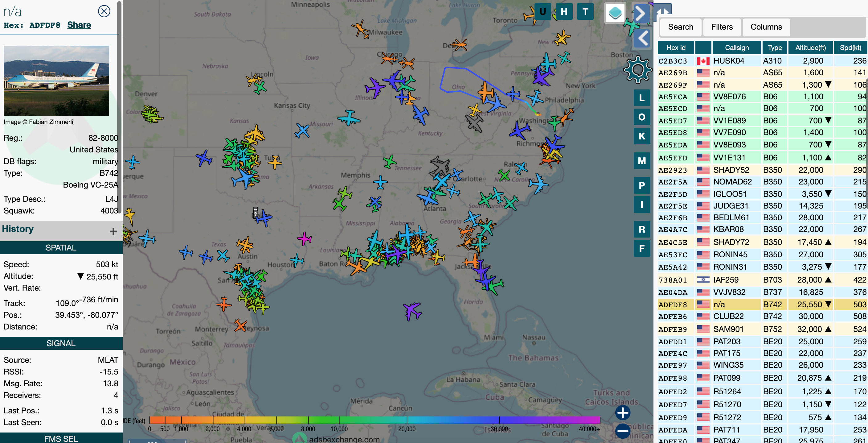The image size is (868, 443).
Task: Sort table by Hex id column
Action: tap(676, 48)
